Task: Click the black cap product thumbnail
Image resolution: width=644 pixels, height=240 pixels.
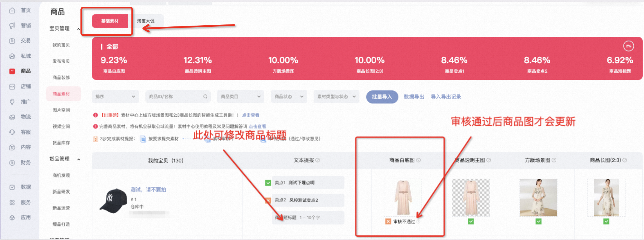Action: [x=113, y=201]
